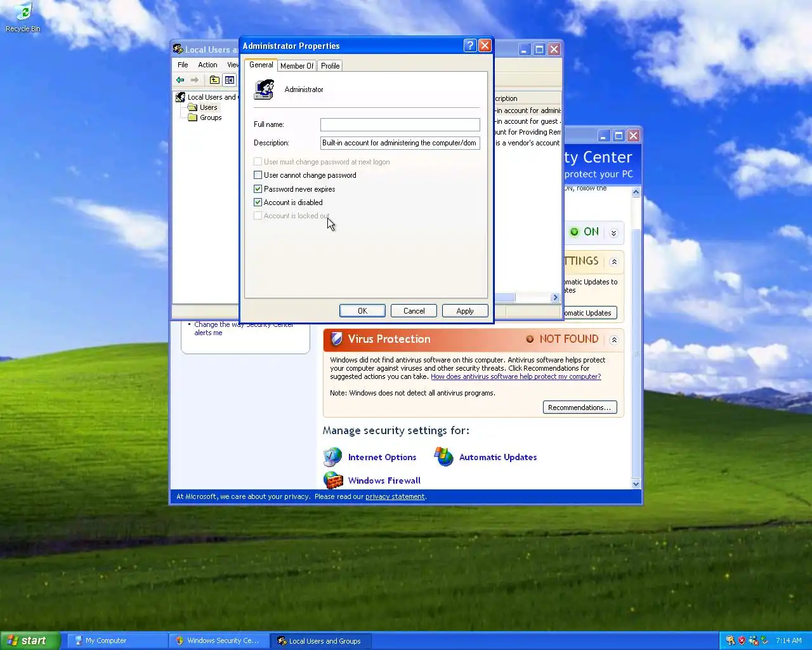This screenshot has height=650, width=812.
Task: Switch to Windows Security Center taskbar button
Action: coord(219,640)
